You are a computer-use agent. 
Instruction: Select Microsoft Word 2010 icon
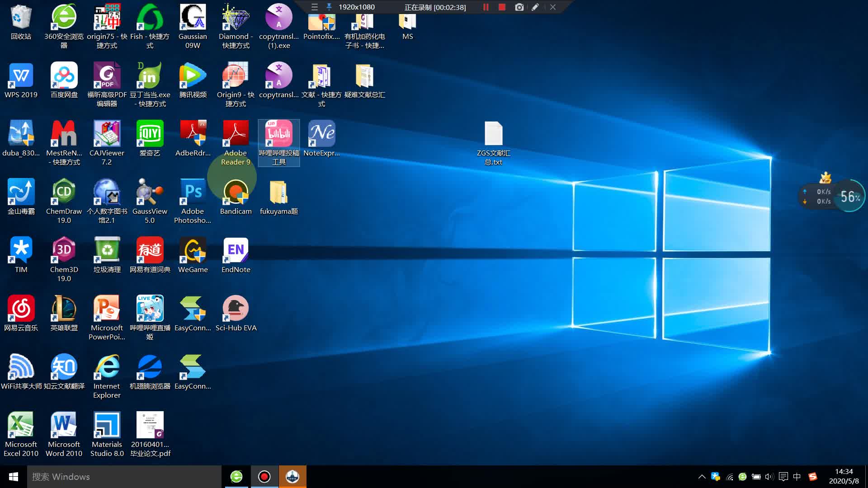[64, 425]
